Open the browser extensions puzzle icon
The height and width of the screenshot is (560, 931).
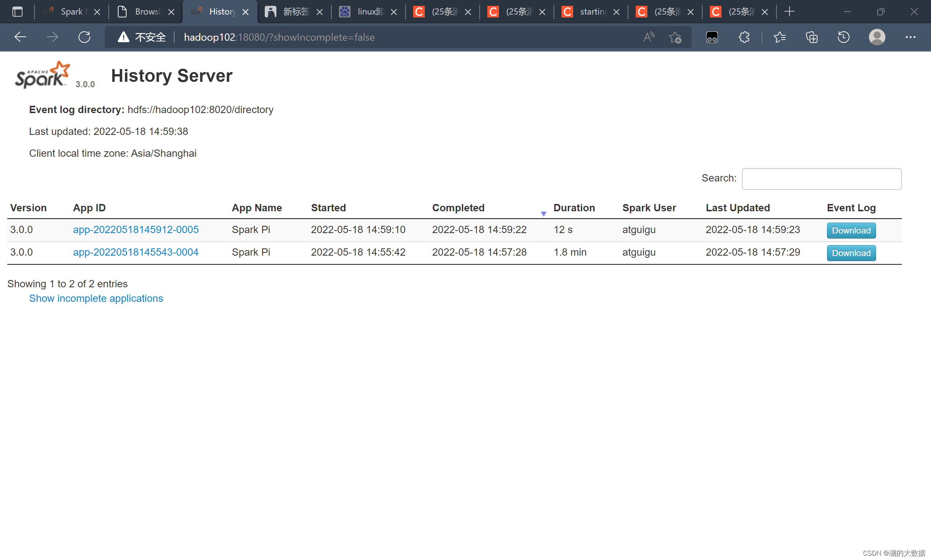(744, 37)
